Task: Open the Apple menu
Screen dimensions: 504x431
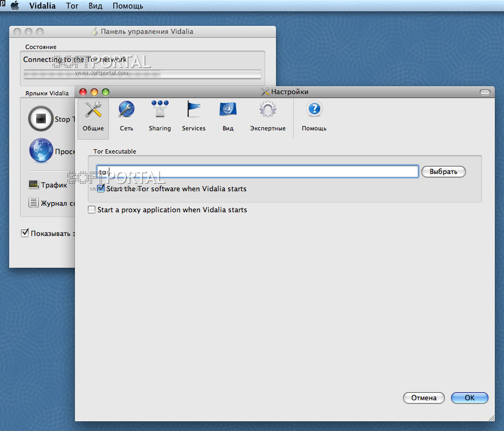Action: [x=15, y=5]
